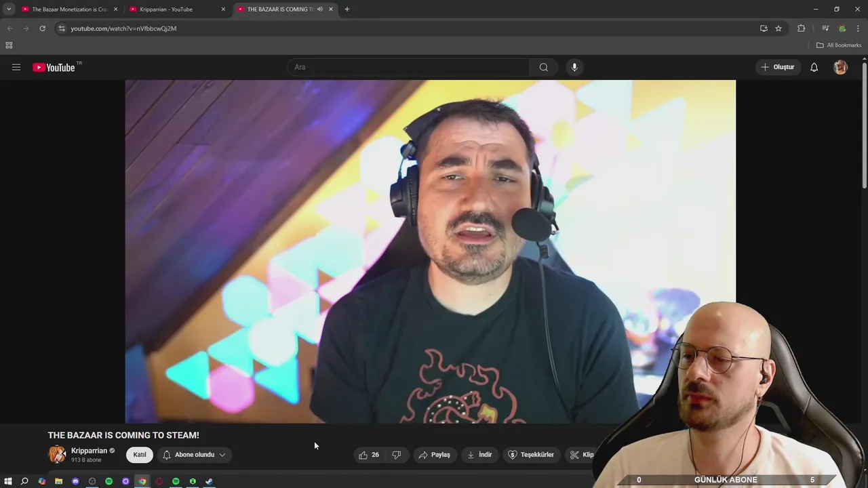Start voice search with microphone icon

[574, 67]
